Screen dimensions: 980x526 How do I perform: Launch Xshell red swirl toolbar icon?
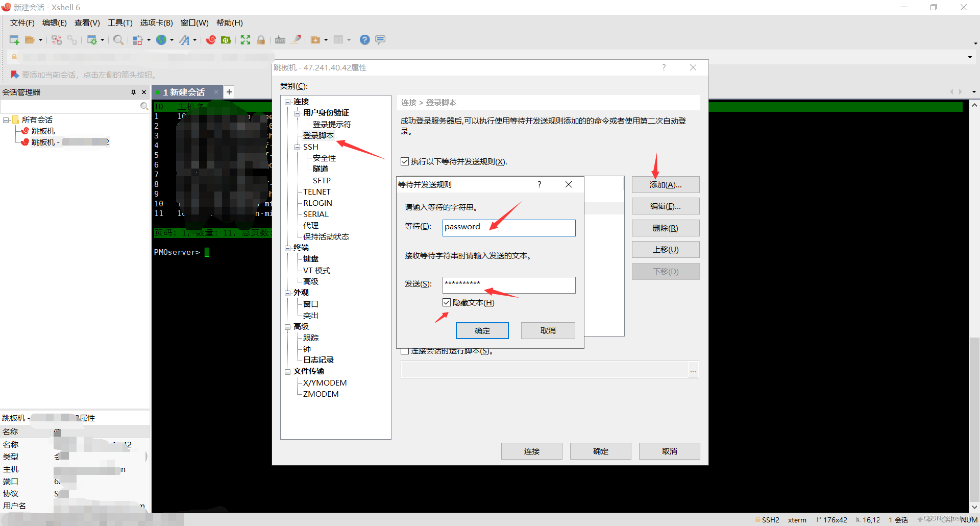211,40
